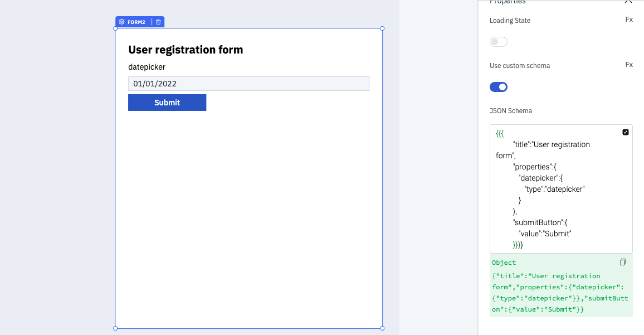Click the green Object preview box
644x335 pixels.
click(x=561, y=293)
